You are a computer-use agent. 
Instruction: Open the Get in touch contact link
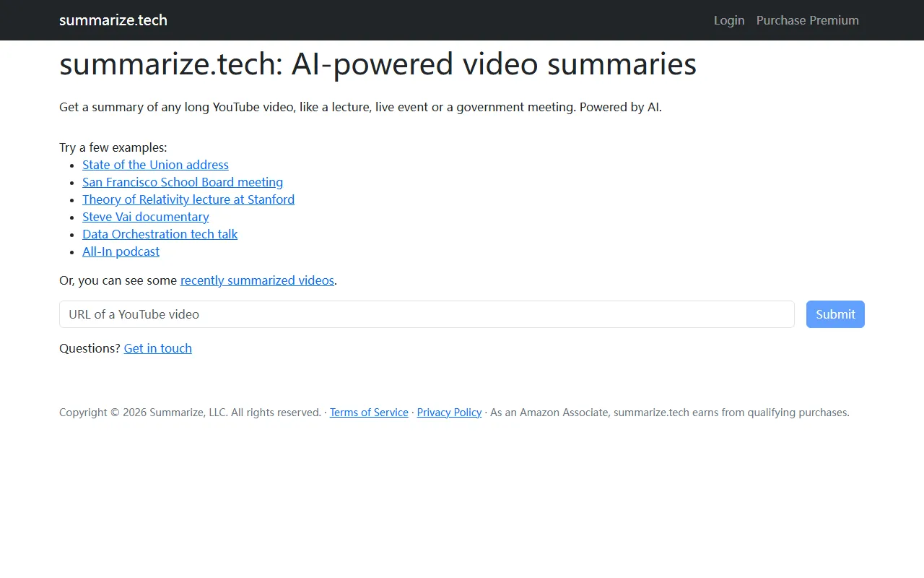(157, 348)
